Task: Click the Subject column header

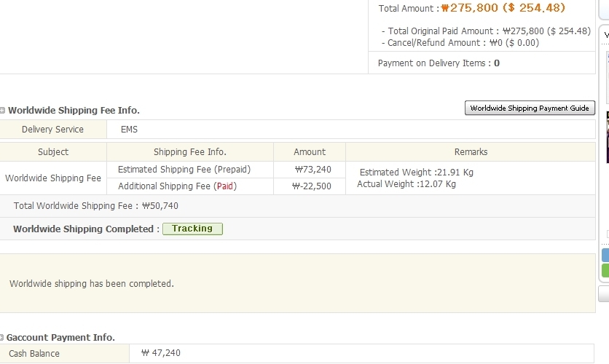Action: click(x=53, y=152)
